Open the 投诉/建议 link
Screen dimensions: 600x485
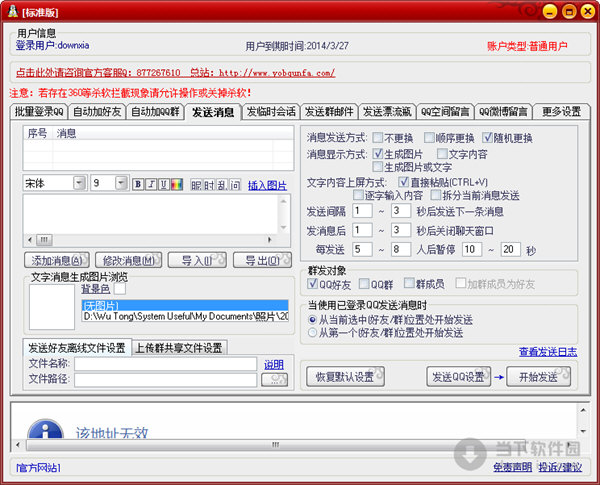560,467
